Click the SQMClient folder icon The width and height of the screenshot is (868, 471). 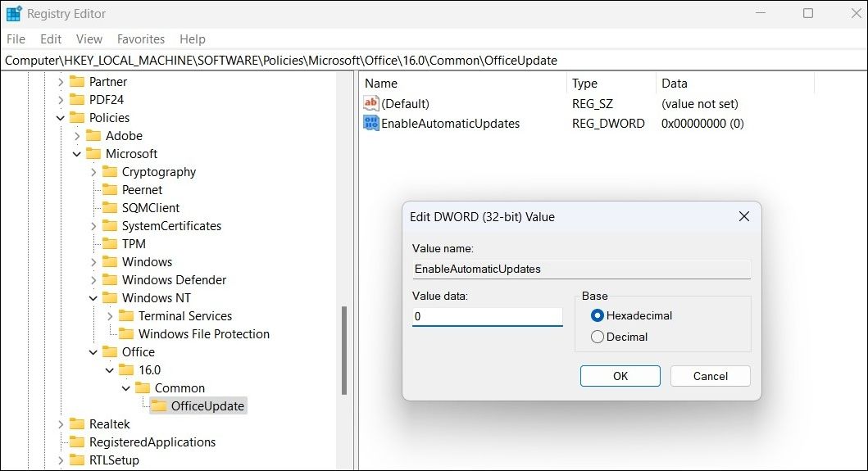coord(110,207)
